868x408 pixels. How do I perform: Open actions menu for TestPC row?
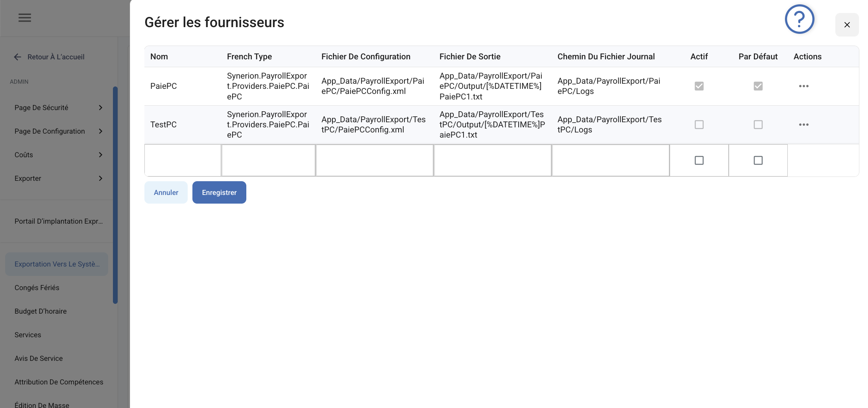click(x=803, y=125)
